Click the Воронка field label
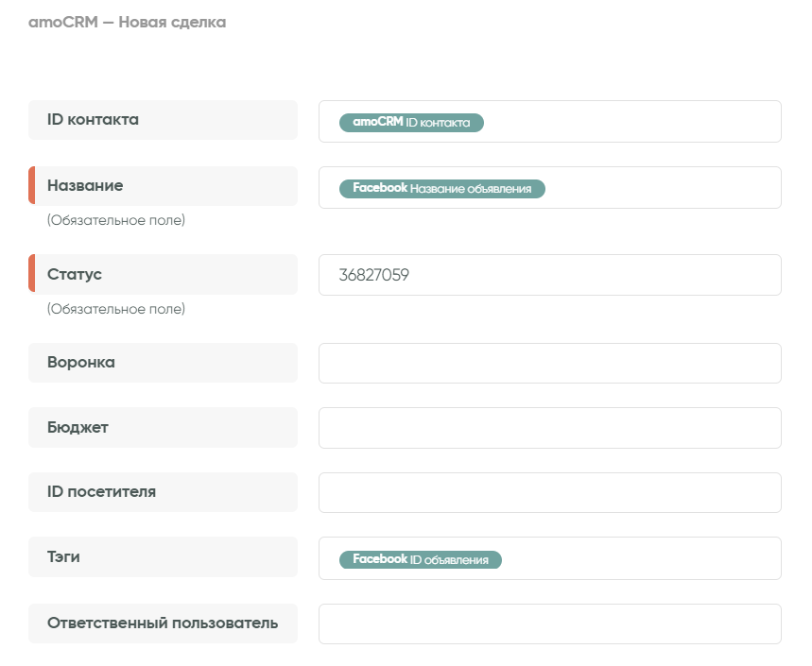This screenshot has height=666, width=812. 81,363
